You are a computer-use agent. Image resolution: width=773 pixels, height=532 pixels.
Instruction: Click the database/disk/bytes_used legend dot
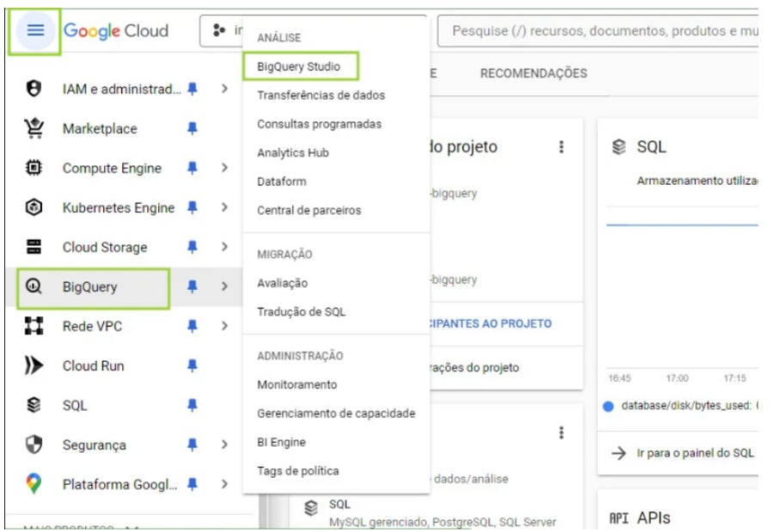[609, 407]
